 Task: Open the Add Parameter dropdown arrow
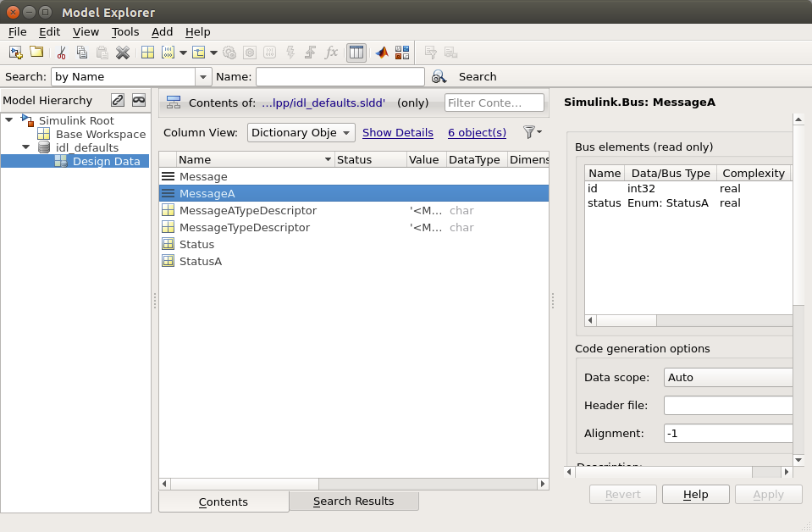[183, 53]
